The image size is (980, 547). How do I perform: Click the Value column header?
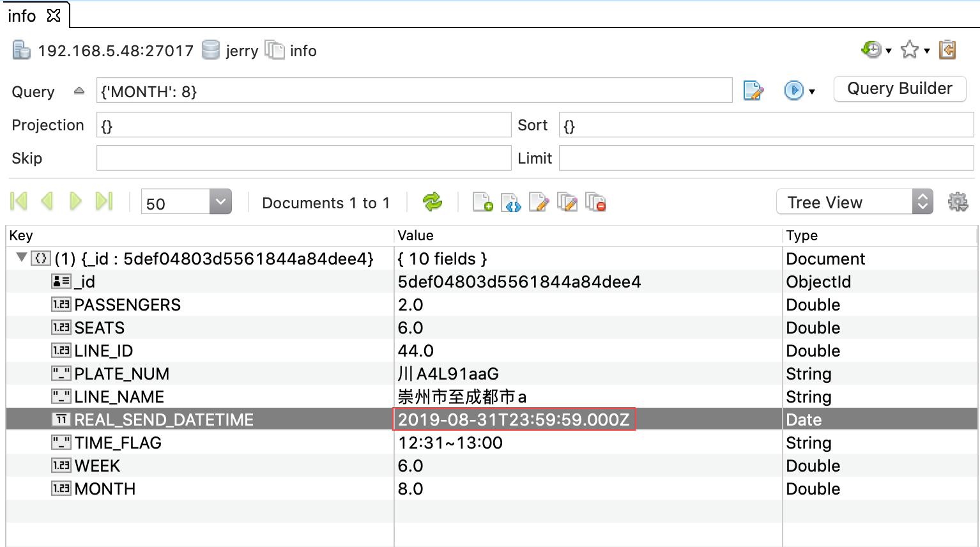point(588,235)
